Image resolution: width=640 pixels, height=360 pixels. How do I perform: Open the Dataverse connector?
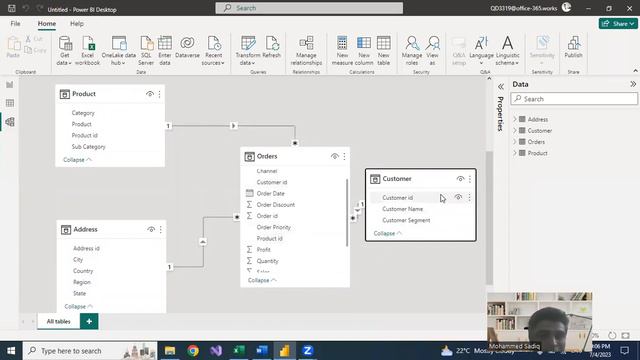coord(187,47)
